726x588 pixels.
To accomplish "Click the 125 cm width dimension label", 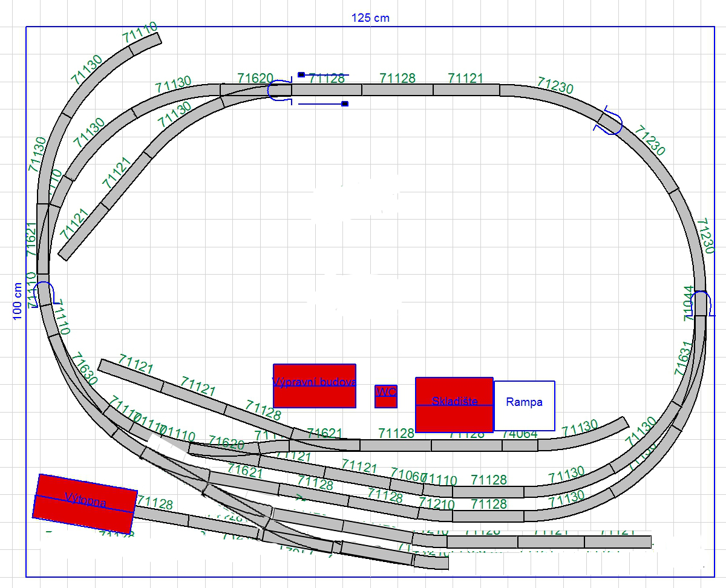I will (370, 18).
